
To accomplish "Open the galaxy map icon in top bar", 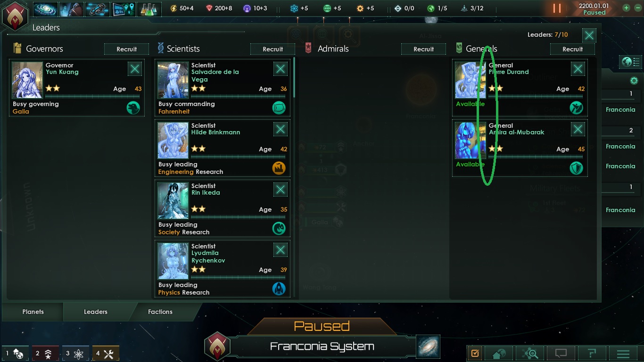I will click(46, 8).
